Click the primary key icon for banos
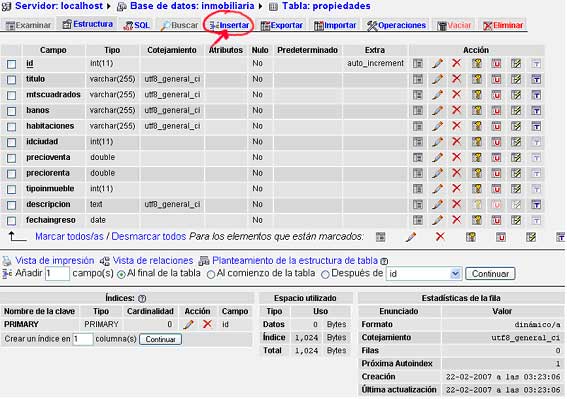The height and width of the screenshot is (399, 567). tap(477, 110)
